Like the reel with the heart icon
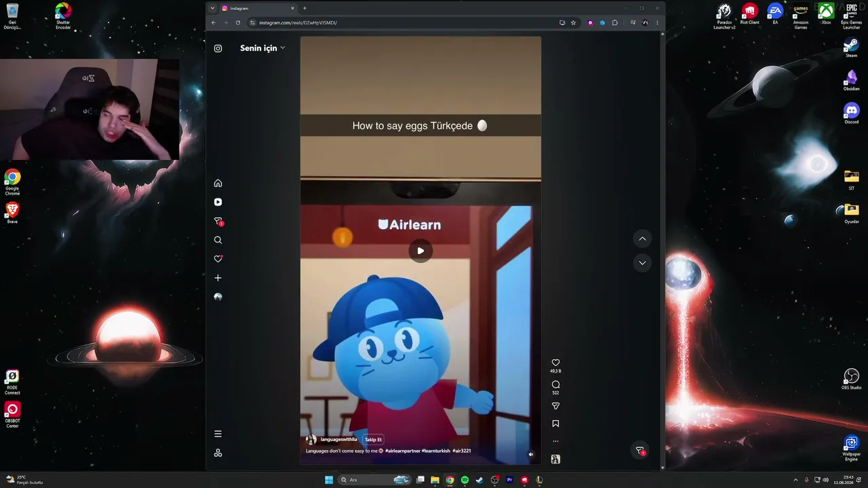Image resolution: width=868 pixels, height=488 pixels. click(x=555, y=363)
